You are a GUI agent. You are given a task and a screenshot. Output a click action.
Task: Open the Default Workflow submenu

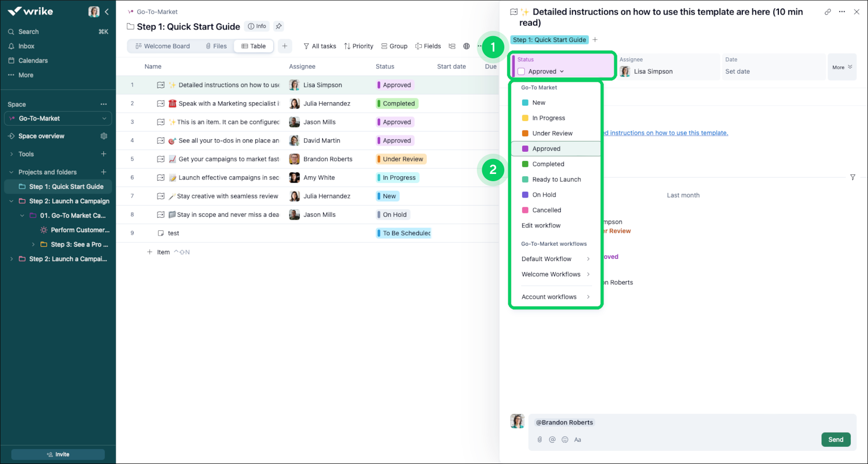[x=547, y=259]
